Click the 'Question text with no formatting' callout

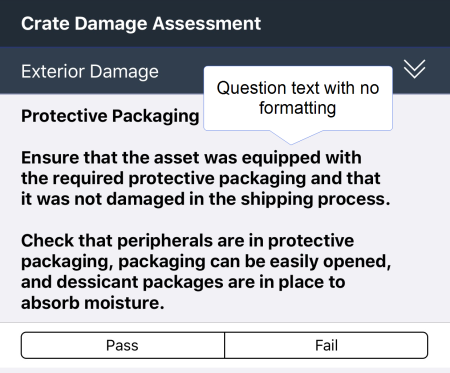[298, 98]
